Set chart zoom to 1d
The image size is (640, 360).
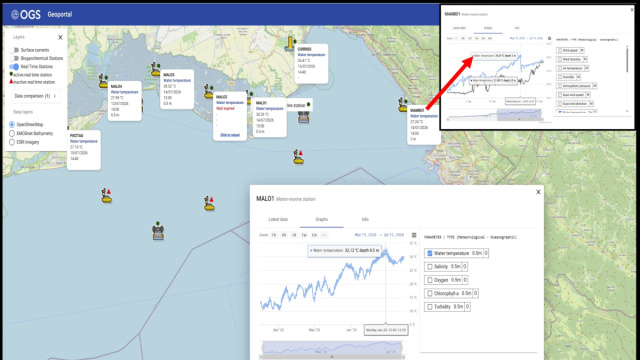(x=293, y=235)
